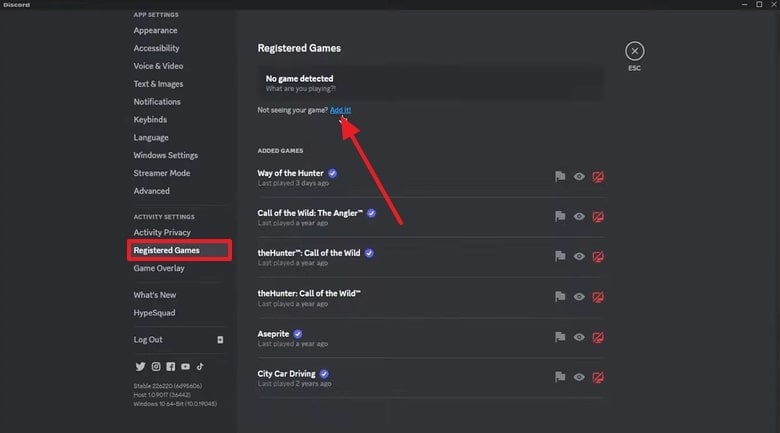Click the No game detected box
This screenshot has height=433, width=780.
point(430,83)
